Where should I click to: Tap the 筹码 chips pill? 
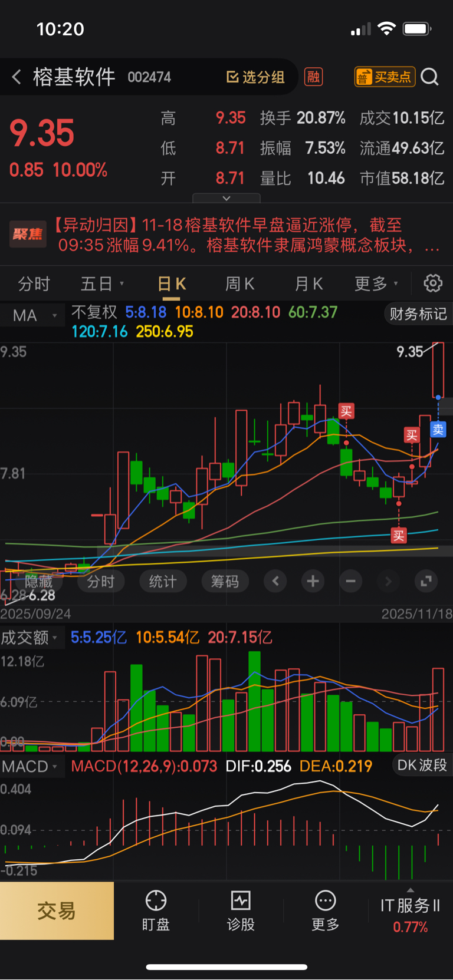(225, 582)
